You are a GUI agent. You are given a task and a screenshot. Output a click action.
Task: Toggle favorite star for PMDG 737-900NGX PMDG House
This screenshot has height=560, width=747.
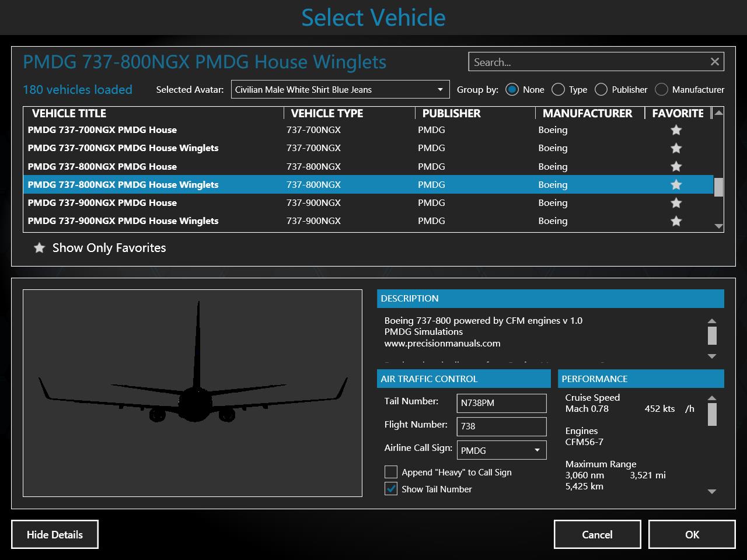pyautogui.click(x=676, y=203)
